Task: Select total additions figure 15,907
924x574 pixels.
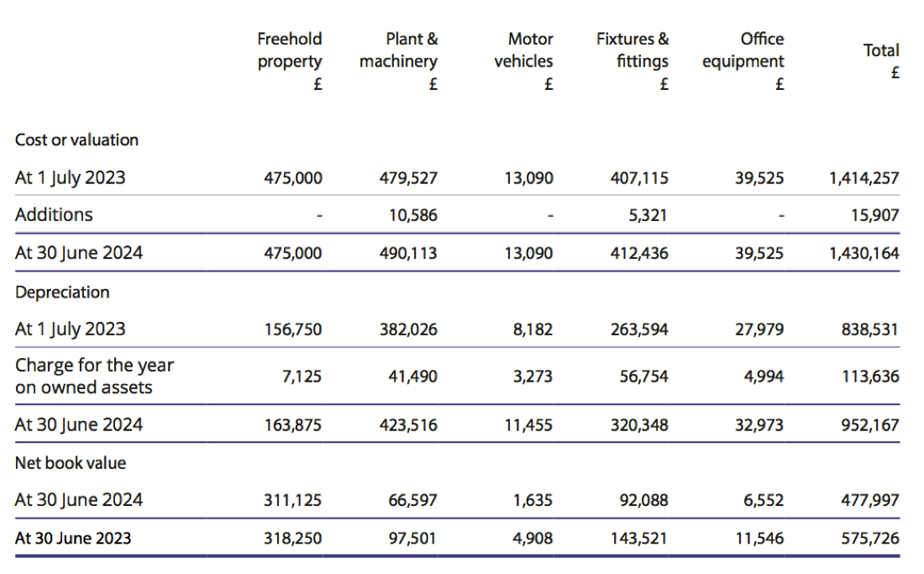Action: click(x=875, y=215)
